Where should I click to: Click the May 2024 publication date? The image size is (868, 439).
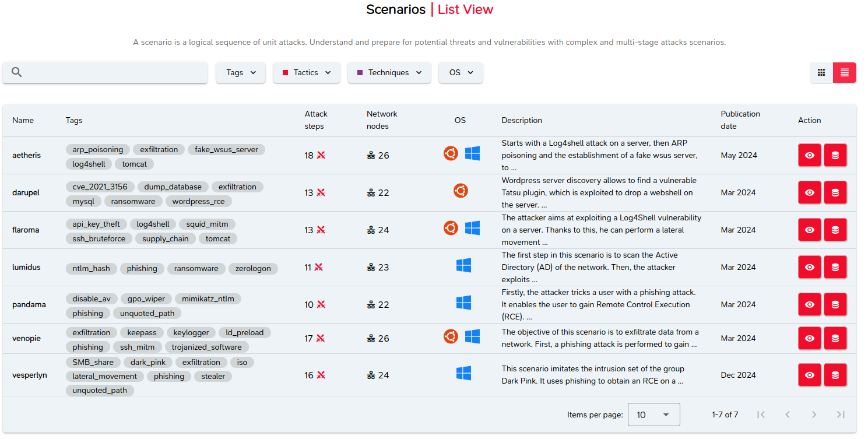(739, 155)
